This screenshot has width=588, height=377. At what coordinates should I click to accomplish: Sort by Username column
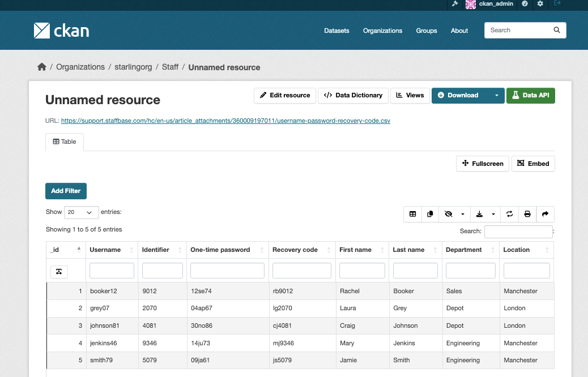pyautogui.click(x=112, y=250)
